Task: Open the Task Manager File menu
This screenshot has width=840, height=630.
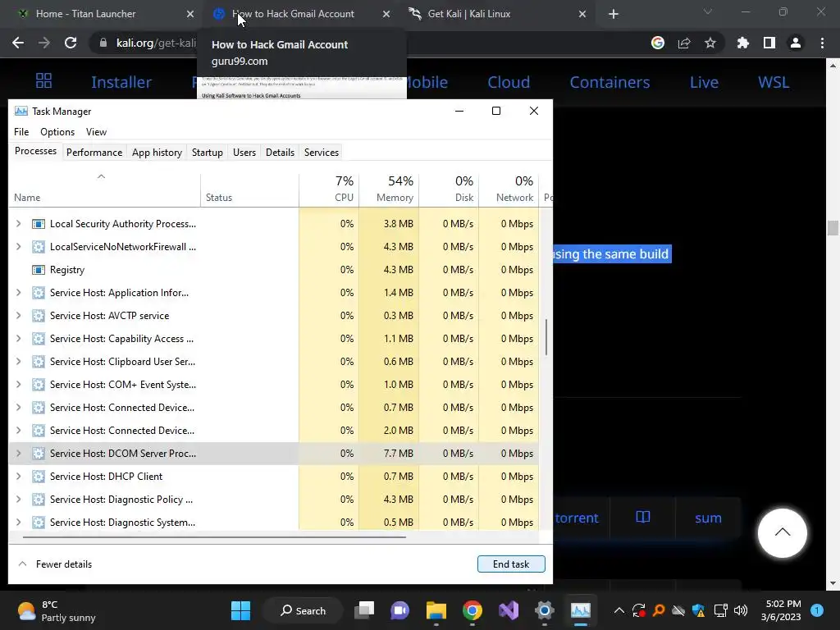Action: [21, 132]
